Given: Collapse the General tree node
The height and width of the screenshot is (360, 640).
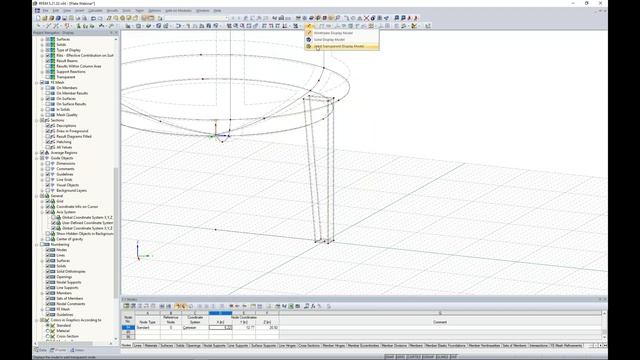Looking at the screenshot, I should 37,196.
